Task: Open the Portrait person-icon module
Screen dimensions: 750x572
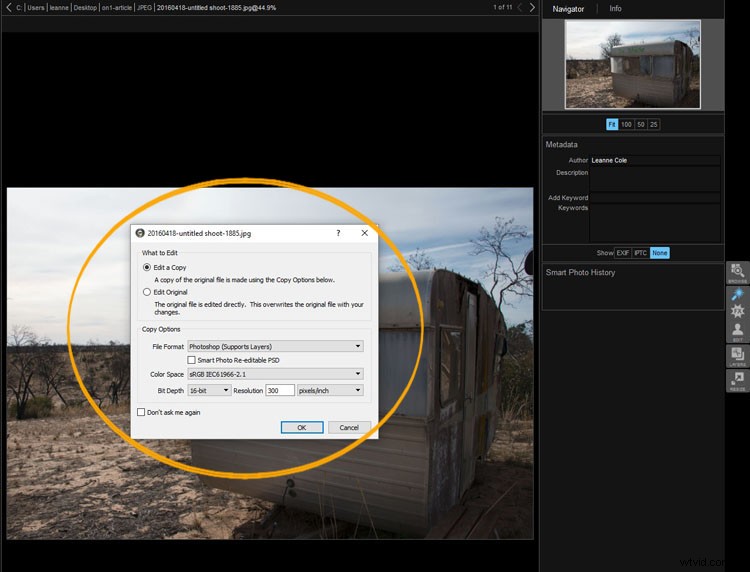Action: click(x=737, y=331)
